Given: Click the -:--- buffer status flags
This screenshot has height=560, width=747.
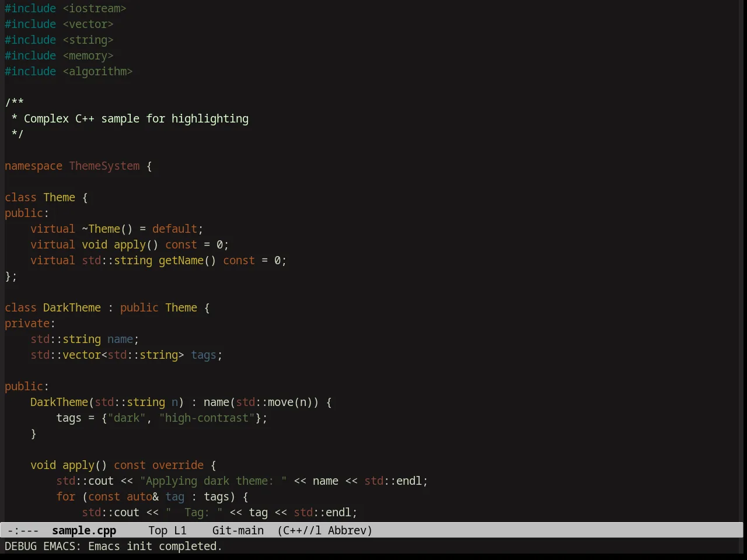Looking at the screenshot, I should point(23,530).
